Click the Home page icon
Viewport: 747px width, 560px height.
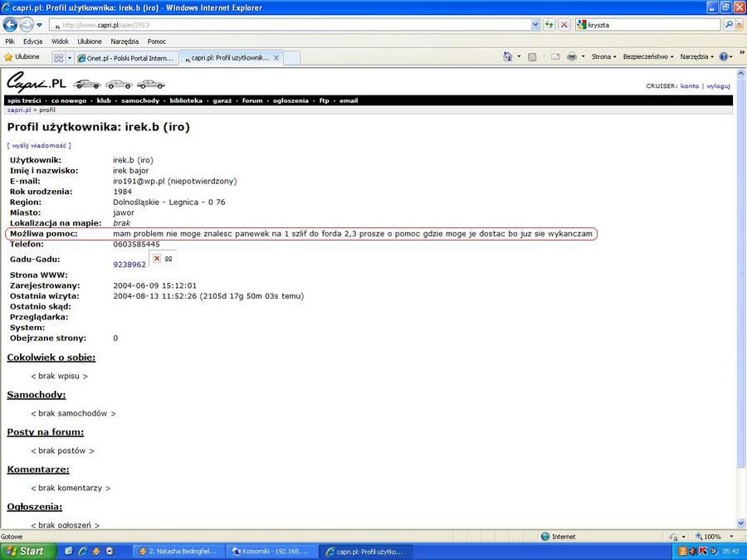[x=508, y=57]
